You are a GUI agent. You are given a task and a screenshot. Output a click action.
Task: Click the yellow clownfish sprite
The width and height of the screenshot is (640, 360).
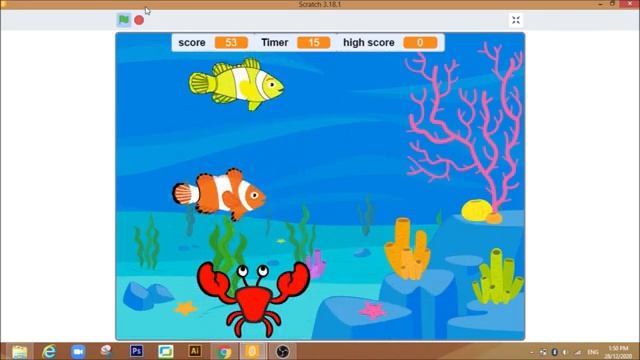[x=236, y=84]
